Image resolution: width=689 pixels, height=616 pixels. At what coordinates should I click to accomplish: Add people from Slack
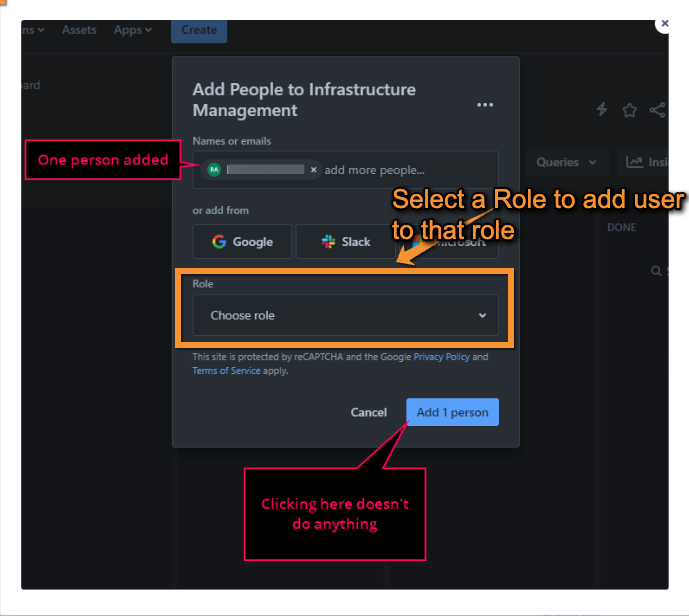click(x=346, y=241)
